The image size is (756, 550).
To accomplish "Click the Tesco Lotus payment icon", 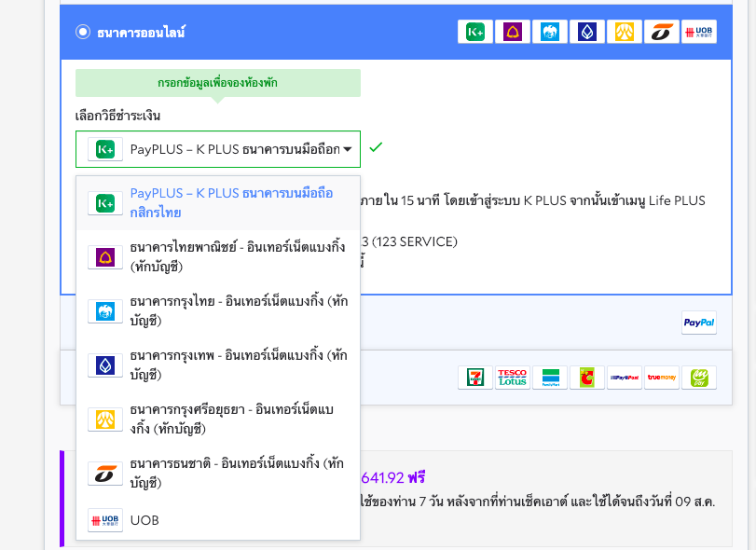I will coord(511,378).
